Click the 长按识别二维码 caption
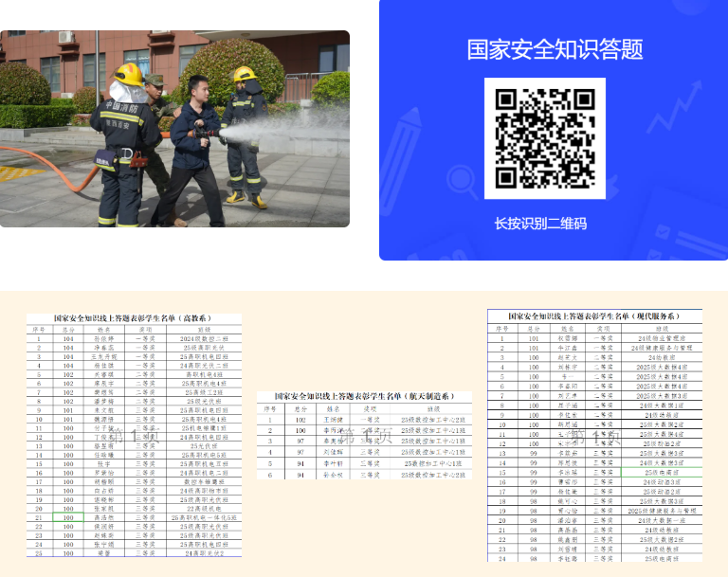 [540, 224]
